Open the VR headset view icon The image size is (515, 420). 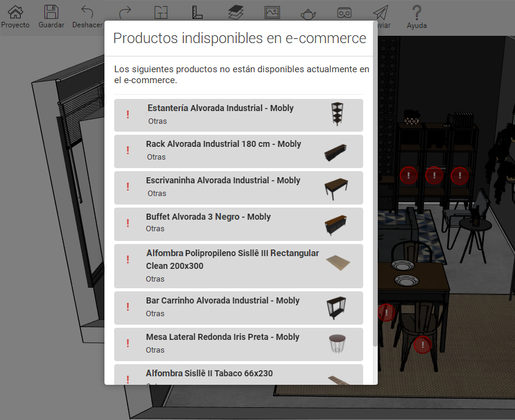tap(344, 13)
